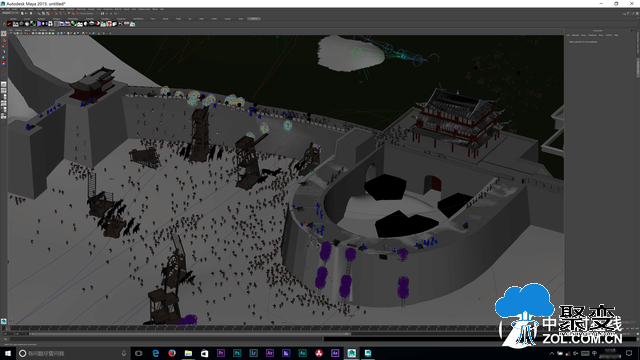Screen dimensions: 640x360
Task: Switch to single-pane layout in the left sidebar
Action: coord(4,84)
